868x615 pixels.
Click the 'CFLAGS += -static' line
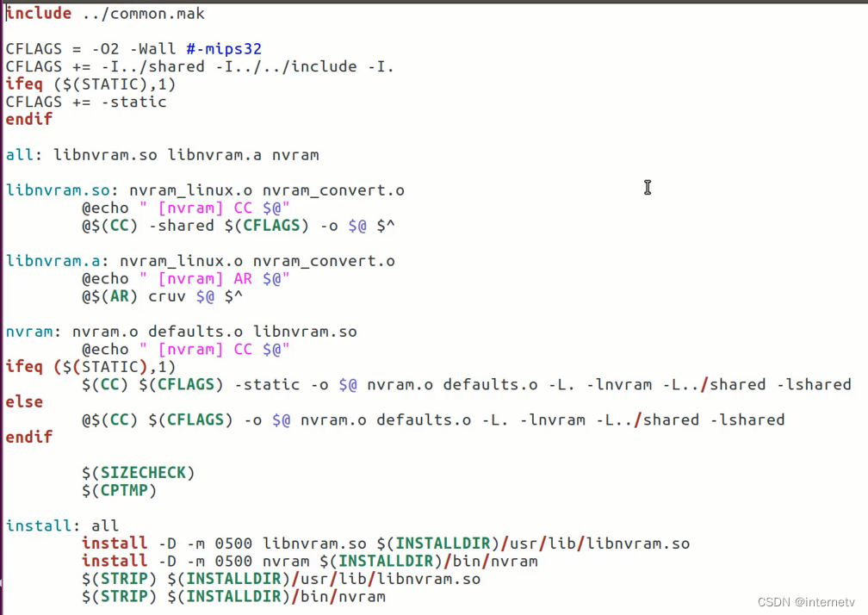[86, 102]
